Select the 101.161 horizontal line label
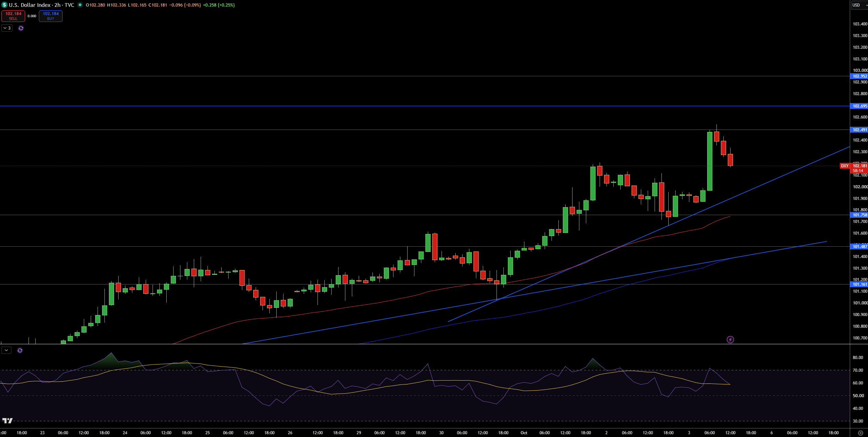The image size is (868, 437). (x=859, y=284)
